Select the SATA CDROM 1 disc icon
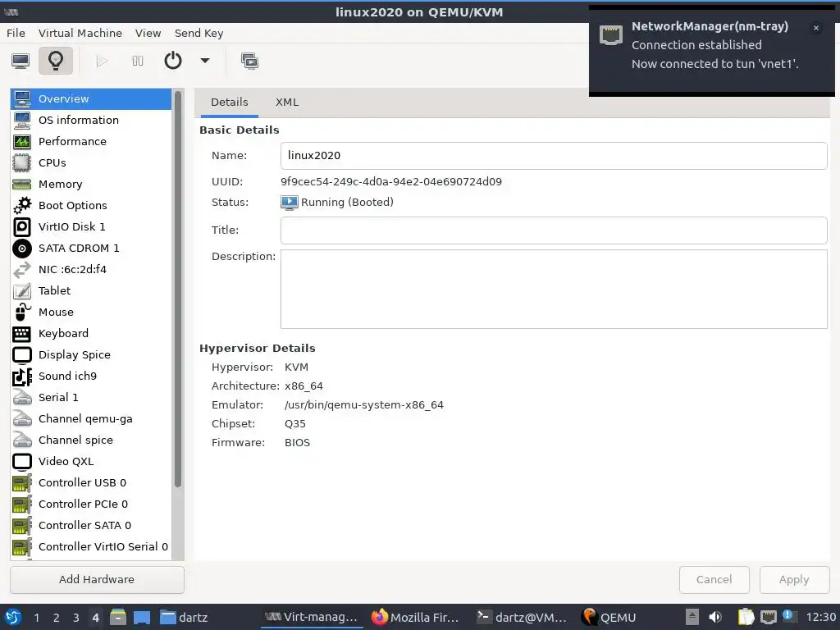 point(22,248)
